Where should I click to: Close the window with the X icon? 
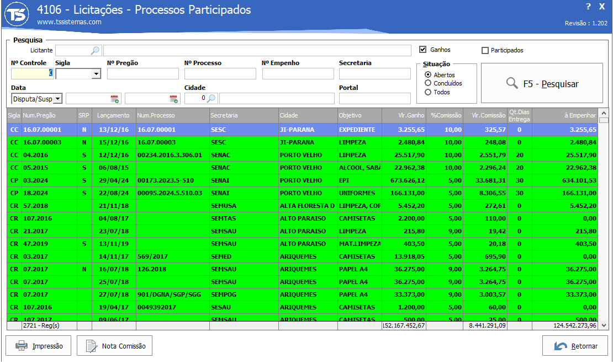coord(602,7)
